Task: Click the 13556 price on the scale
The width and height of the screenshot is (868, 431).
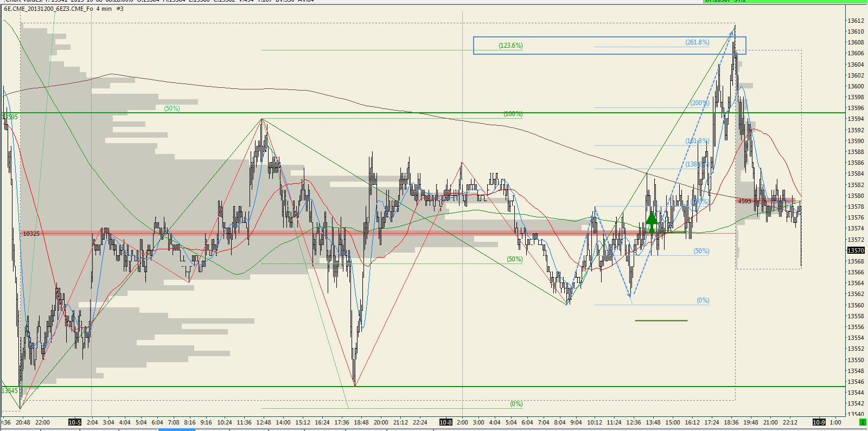Action: click(856, 327)
